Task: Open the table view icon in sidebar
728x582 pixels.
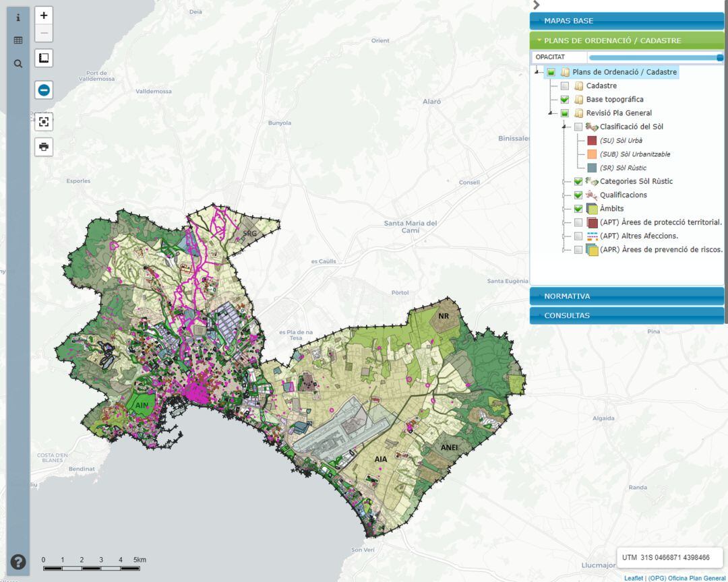Action: 18,40
